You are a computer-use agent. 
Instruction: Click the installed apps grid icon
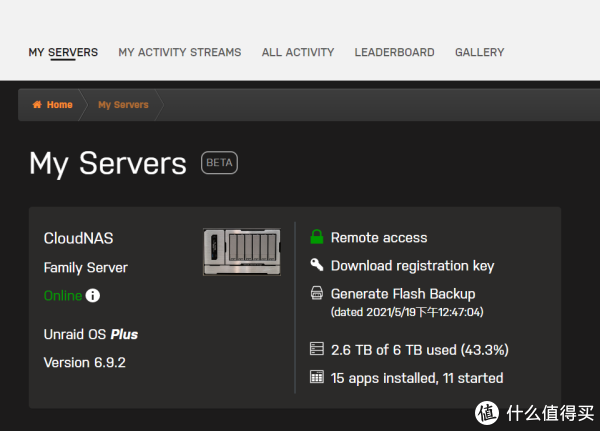click(317, 378)
